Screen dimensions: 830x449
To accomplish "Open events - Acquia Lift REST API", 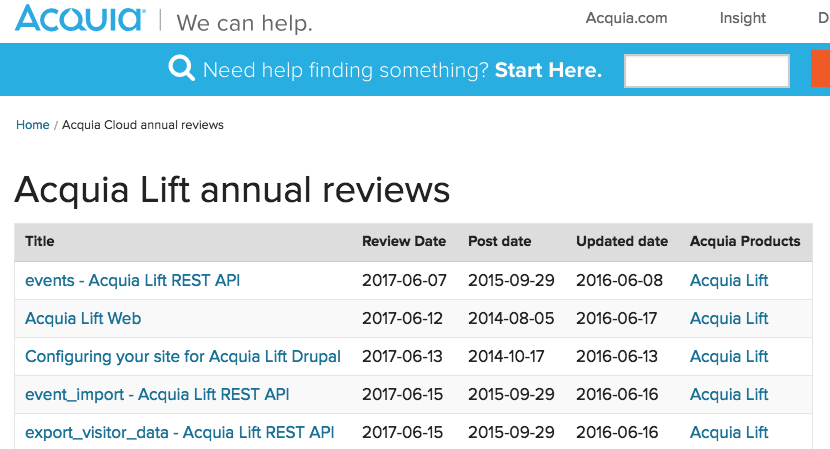I will 132,280.
